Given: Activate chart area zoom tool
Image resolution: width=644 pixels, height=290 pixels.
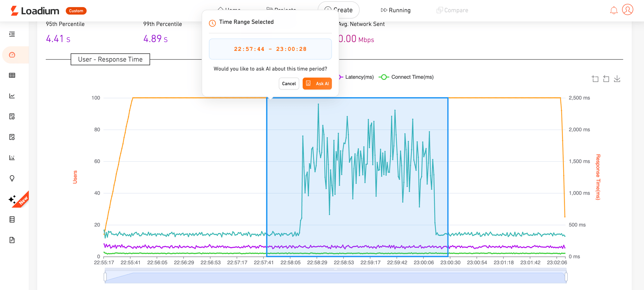Looking at the screenshot, I should click(595, 79).
